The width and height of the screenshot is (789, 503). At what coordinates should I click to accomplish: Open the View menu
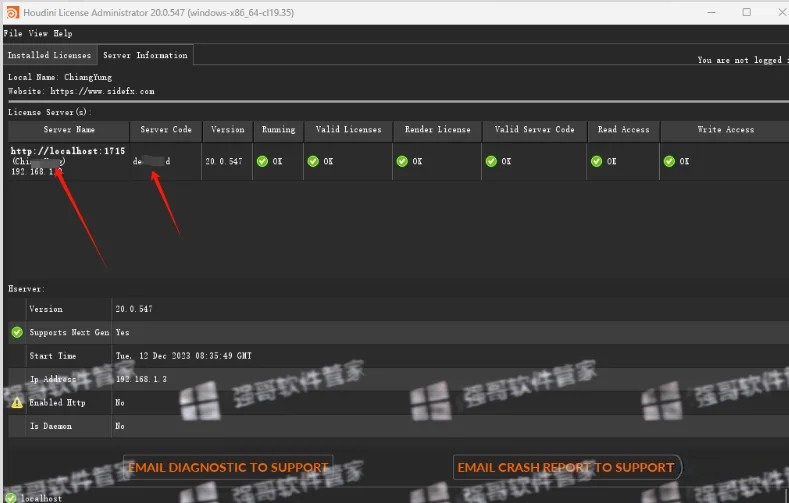pos(38,34)
